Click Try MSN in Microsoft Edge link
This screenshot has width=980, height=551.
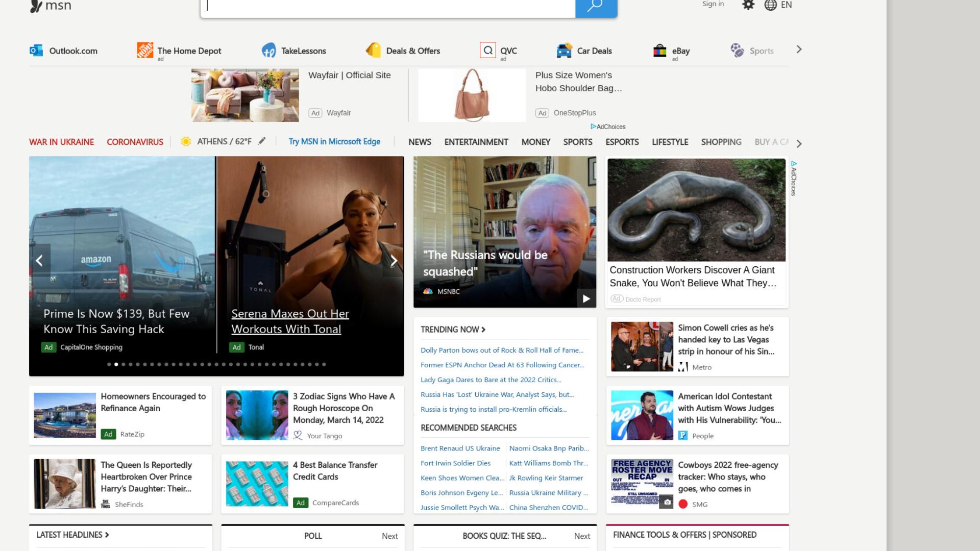point(334,141)
